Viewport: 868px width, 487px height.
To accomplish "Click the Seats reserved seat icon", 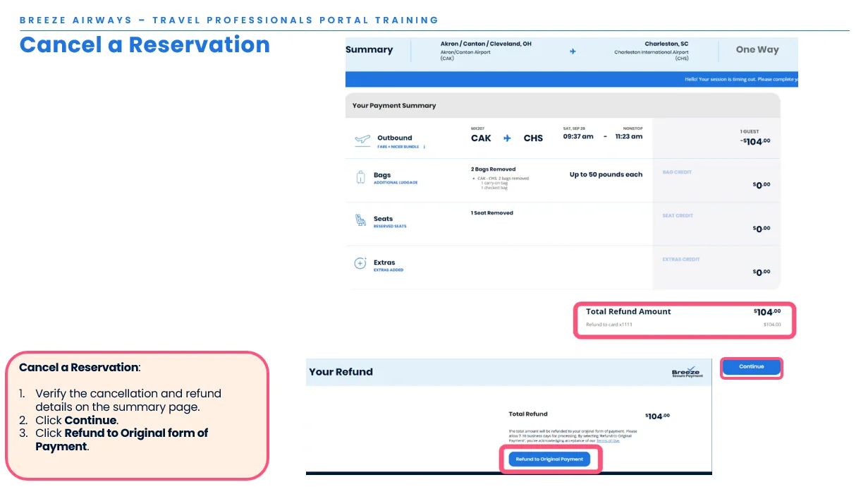I will pos(361,221).
